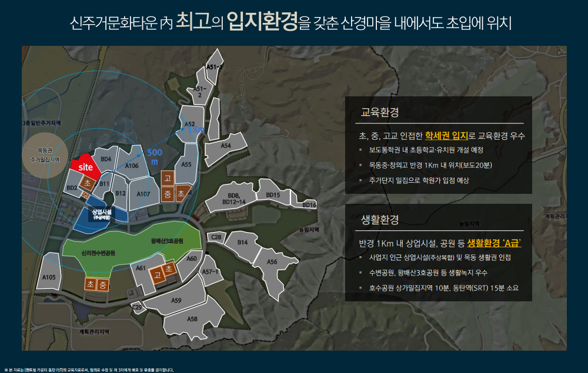
Task: Select the B12 parcel
Action: coord(121,193)
